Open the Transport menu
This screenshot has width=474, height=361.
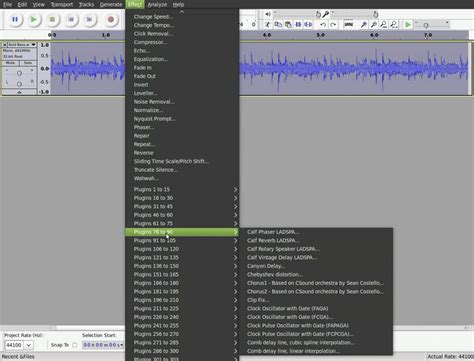(62, 4)
